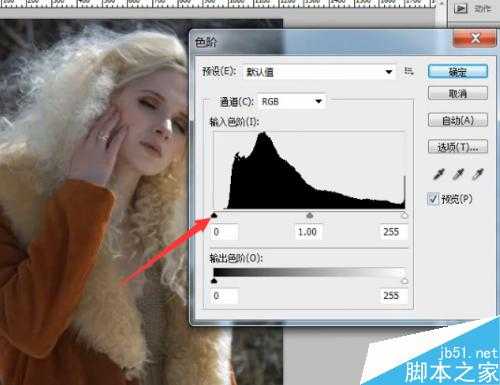Click the input midtone gray slider
The image size is (500, 385).
(310, 216)
